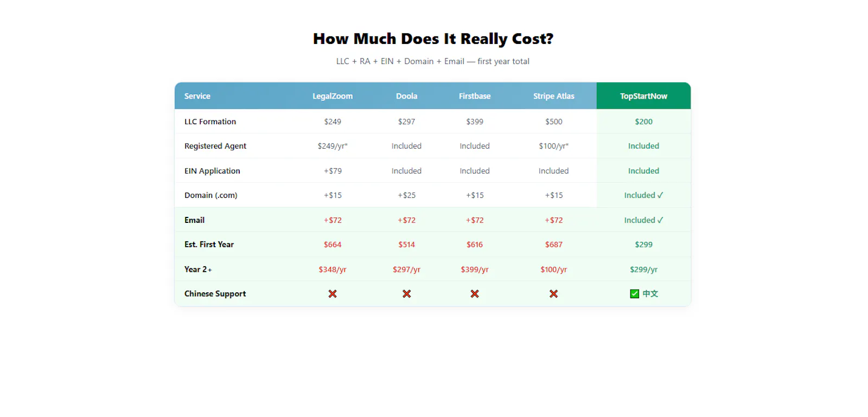Image resolution: width=868 pixels, height=417 pixels.
Task: Click TopStartNow's Email 'Included ✓' cell
Action: point(643,220)
